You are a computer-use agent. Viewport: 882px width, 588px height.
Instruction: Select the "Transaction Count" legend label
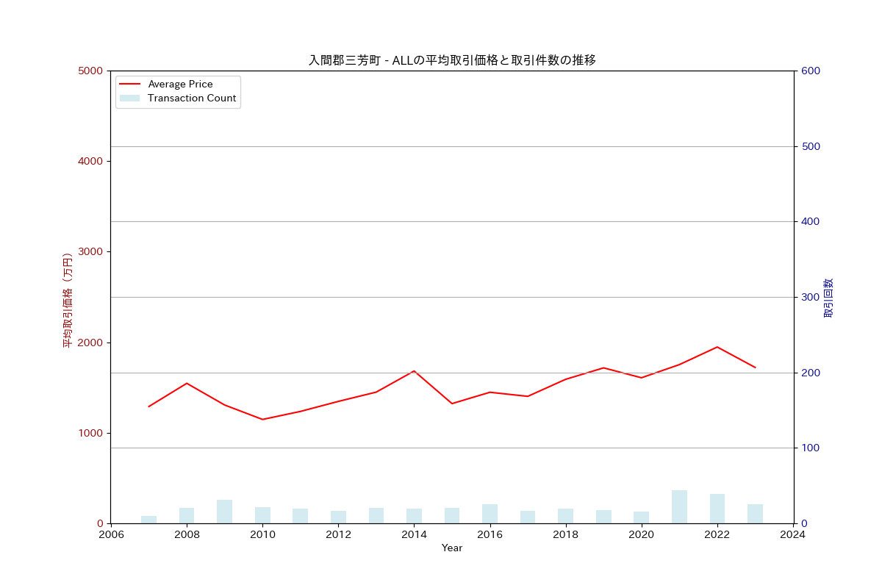tap(192, 98)
